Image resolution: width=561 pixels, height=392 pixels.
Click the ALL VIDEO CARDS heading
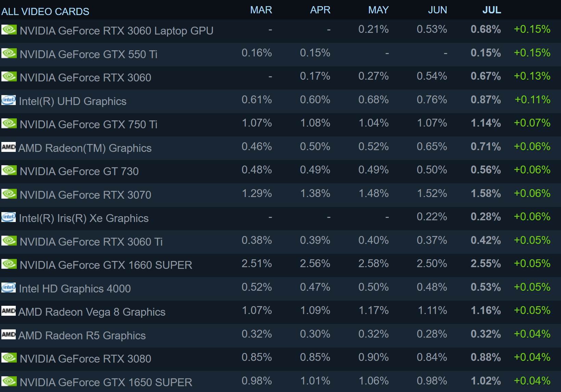pyautogui.click(x=45, y=12)
